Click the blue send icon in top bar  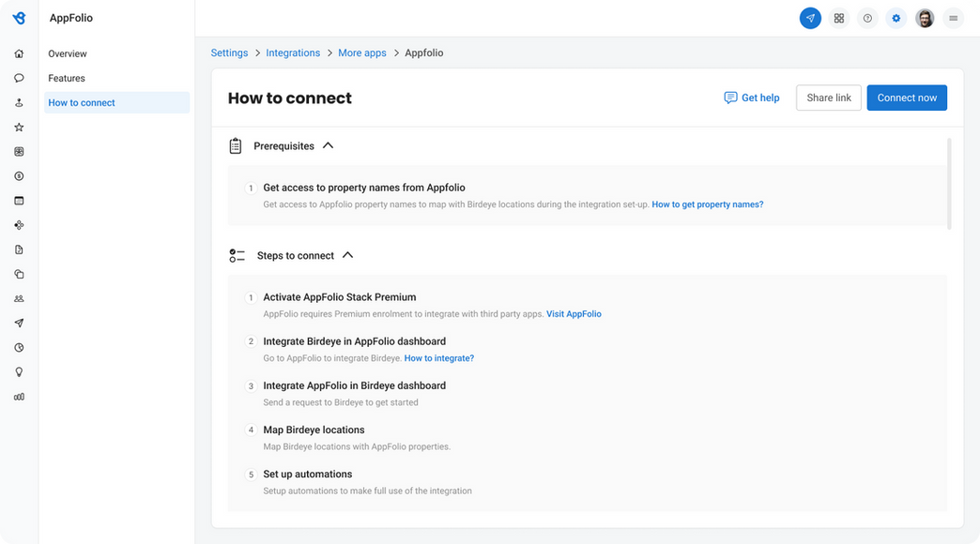tap(810, 18)
